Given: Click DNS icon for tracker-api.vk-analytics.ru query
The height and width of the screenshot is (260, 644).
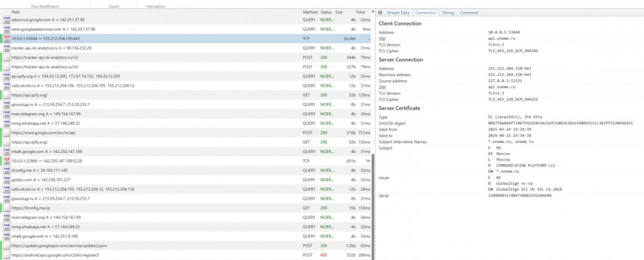Looking at the screenshot, I should pos(7,48).
